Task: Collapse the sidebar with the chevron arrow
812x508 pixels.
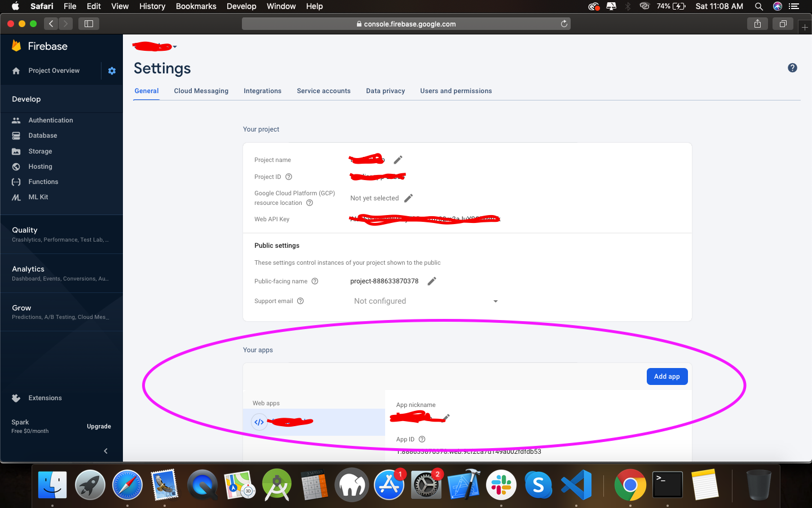Action: 105,450
